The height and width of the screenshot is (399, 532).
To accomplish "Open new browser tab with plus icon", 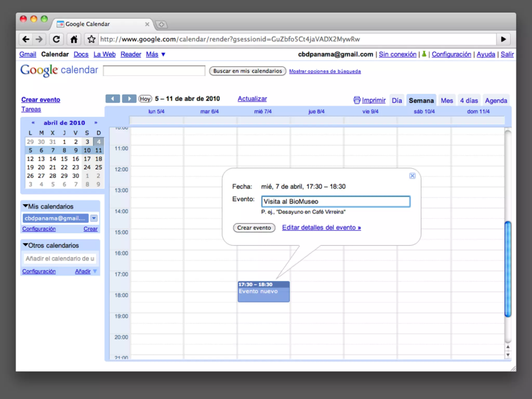I will click(x=161, y=24).
